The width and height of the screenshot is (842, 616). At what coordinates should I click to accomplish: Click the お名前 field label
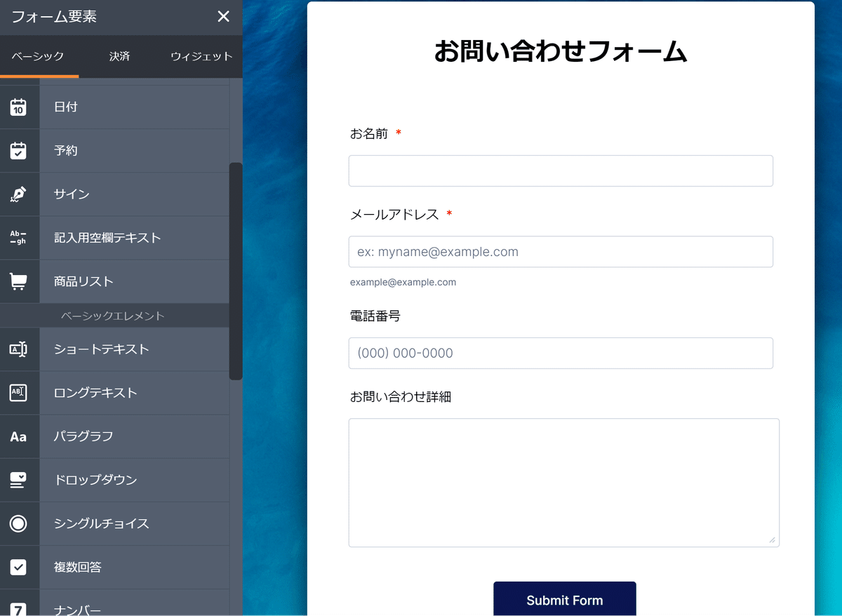pos(369,133)
